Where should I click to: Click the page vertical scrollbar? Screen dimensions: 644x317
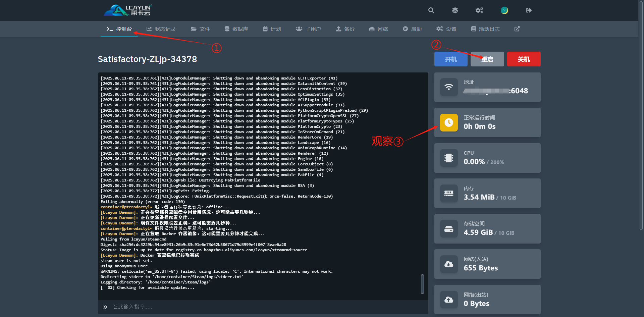click(x=641, y=116)
